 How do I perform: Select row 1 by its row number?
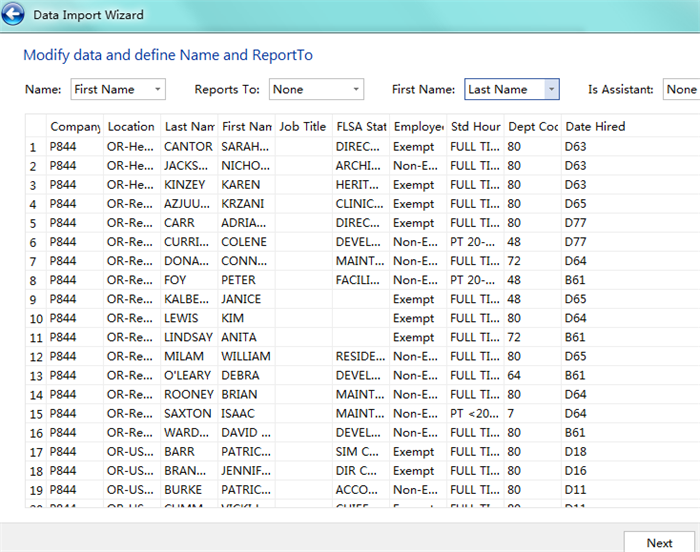pos(33,147)
